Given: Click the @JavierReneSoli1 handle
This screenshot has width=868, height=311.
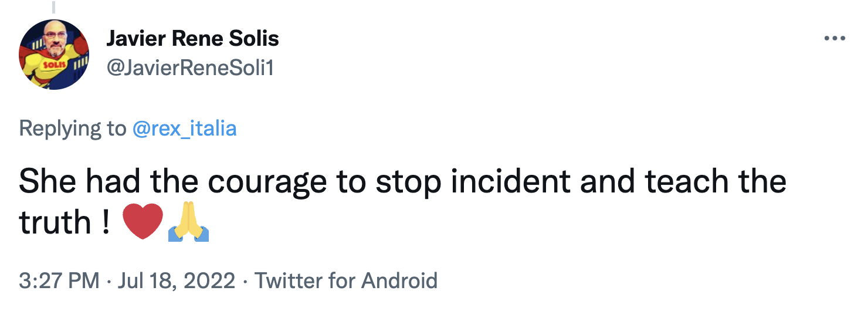Looking at the screenshot, I should point(190,68).
